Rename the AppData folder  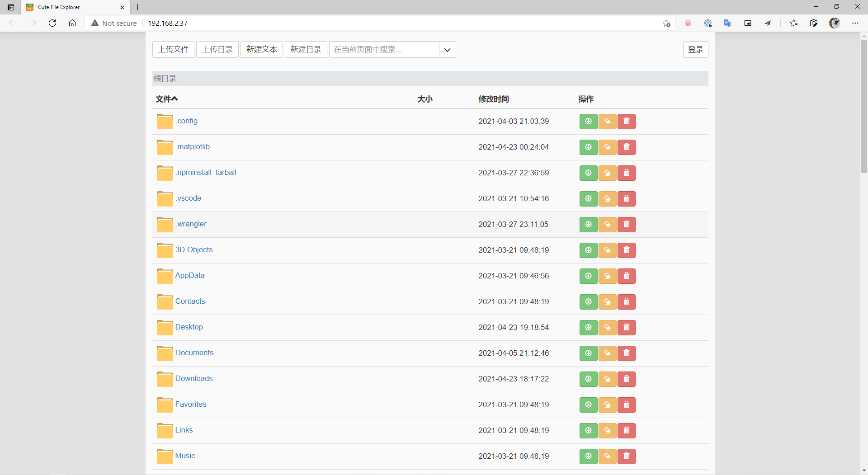(x=607, y=276)
